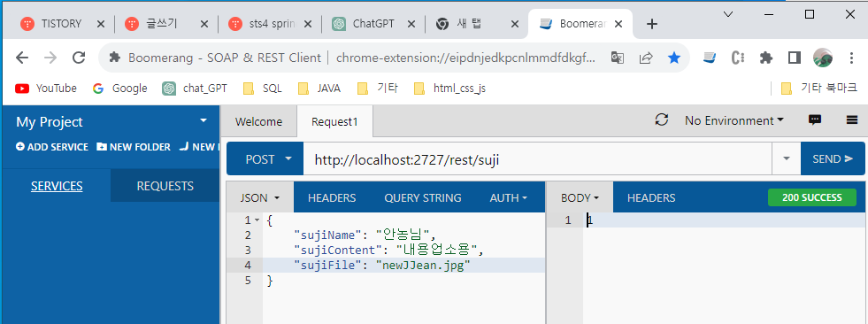868x324 pixels.
Task: Select the REQUESTS sidebar tab
Action: pos(165,186)
